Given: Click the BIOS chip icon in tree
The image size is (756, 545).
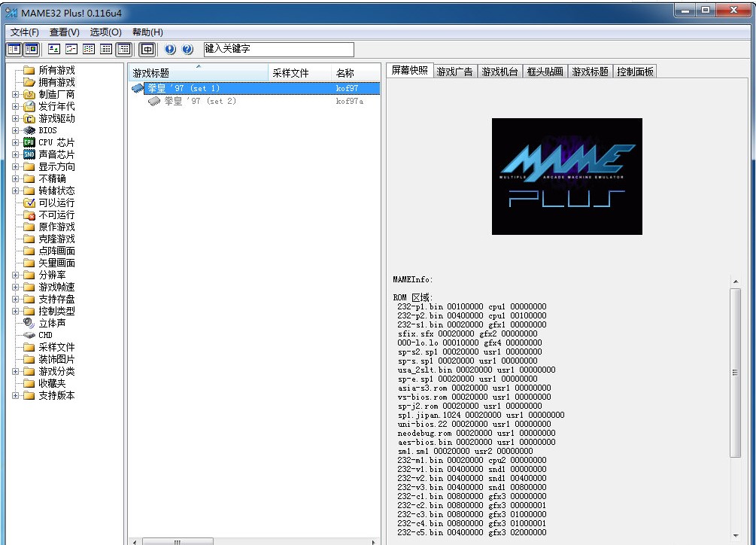Looking at the screenshot, I should (29, 131).
